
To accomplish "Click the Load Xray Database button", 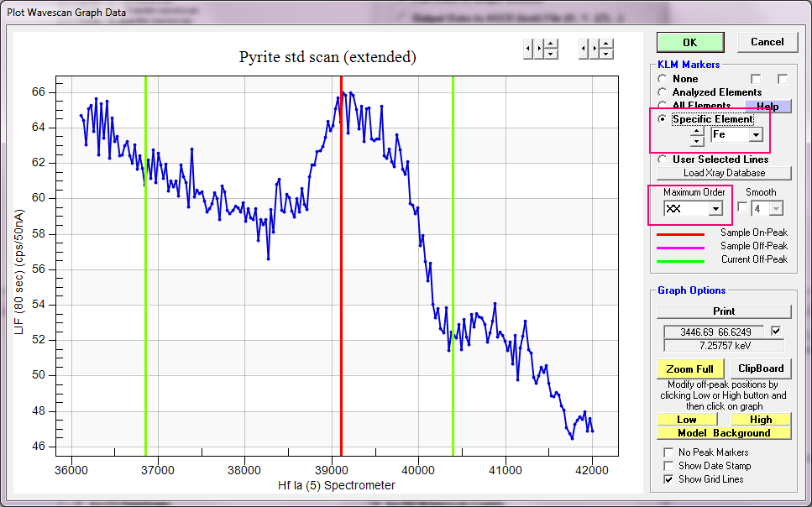I will [x=724, y=173].
